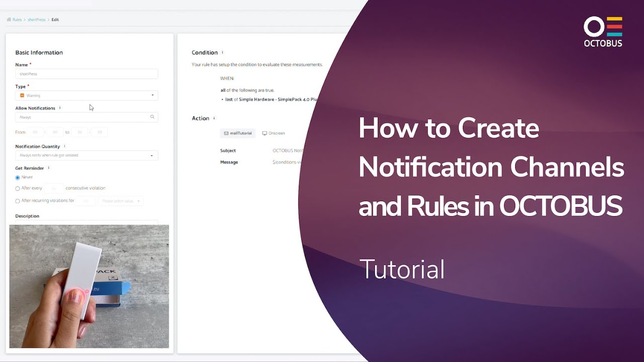Click the home icon in the breadcrumb
Image resolution: width=644 pixels, height=362 pixels.
[9, 20]
